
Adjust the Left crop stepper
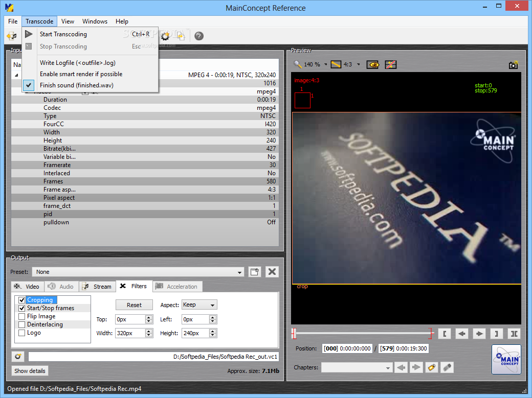click(x=212, y=319)
